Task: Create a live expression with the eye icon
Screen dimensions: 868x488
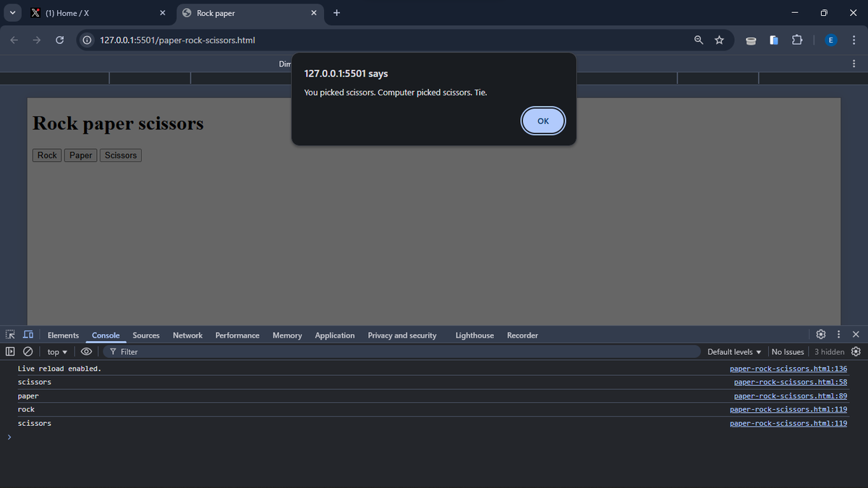Action: (86, 351)
